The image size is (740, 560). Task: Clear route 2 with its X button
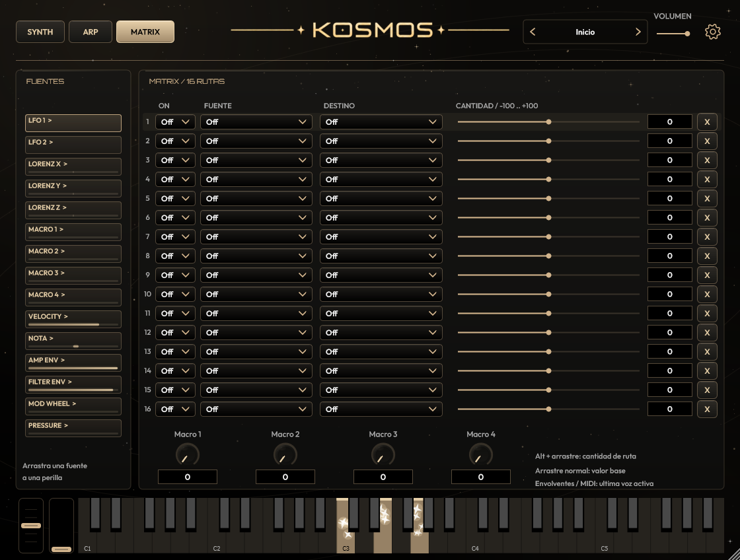707,141
